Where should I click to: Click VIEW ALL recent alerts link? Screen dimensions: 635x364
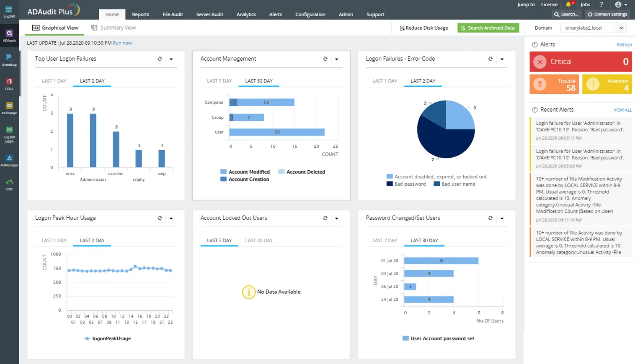[x=623, y=110]
